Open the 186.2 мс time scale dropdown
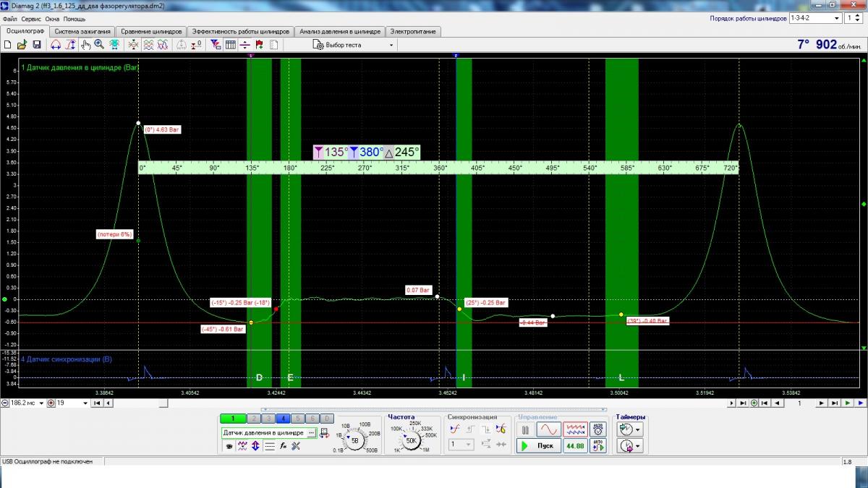The height and width of the screenshot is (488, 868). click(x=41, y=403)
